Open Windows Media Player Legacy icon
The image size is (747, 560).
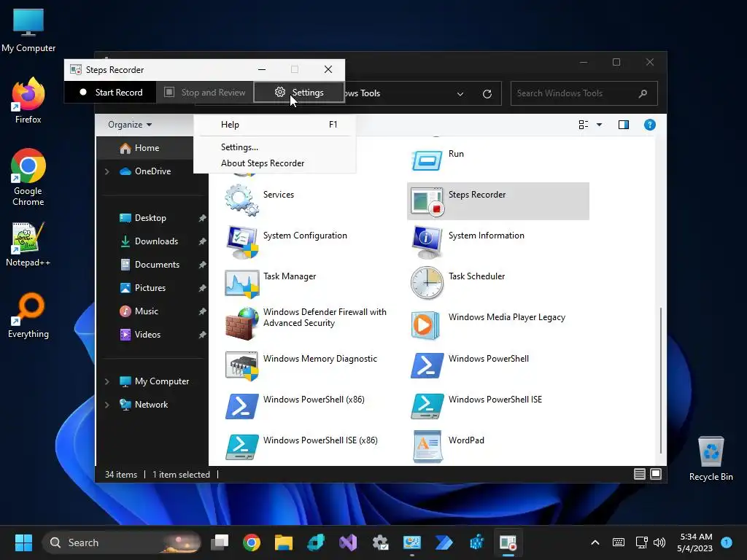click(425, 324)
